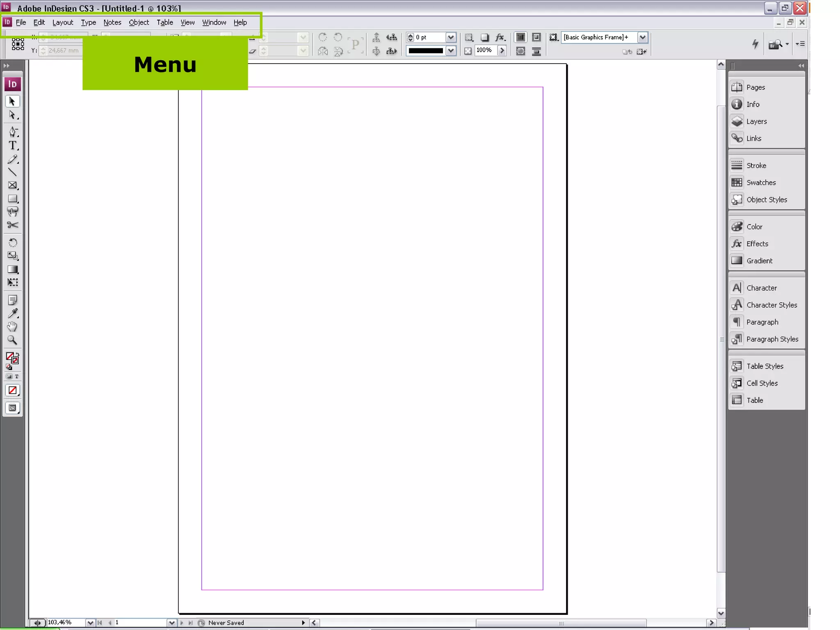Screen dimensions: 840x630
Task: Click the drop shadow icon in control bar
Action: 484,38
